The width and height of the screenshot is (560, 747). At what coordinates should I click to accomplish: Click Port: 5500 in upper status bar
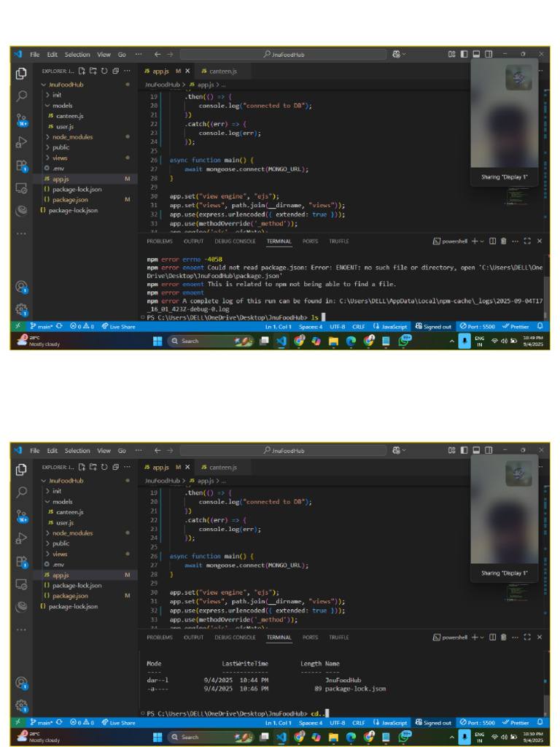[x=477, y=326]
